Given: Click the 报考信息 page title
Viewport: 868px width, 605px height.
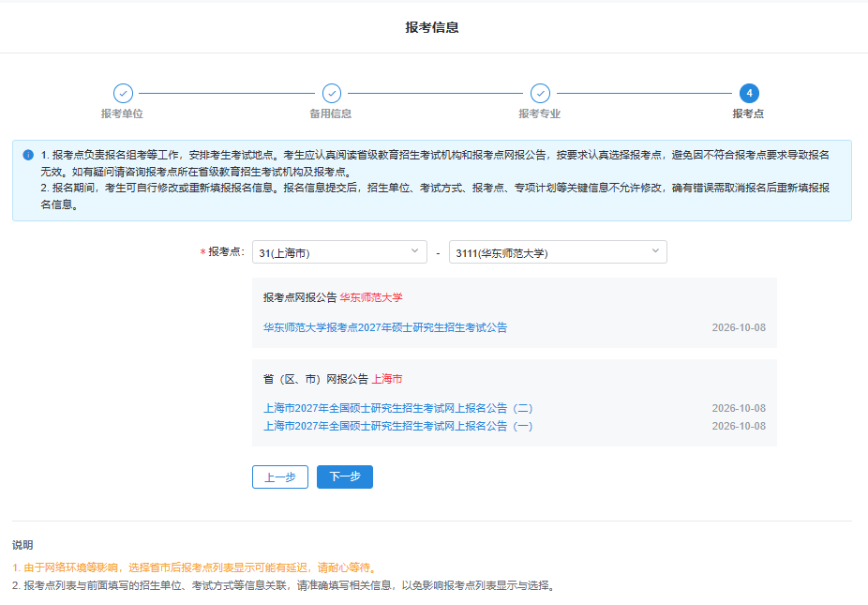Looking at the screenshot, I should [432, 28].
